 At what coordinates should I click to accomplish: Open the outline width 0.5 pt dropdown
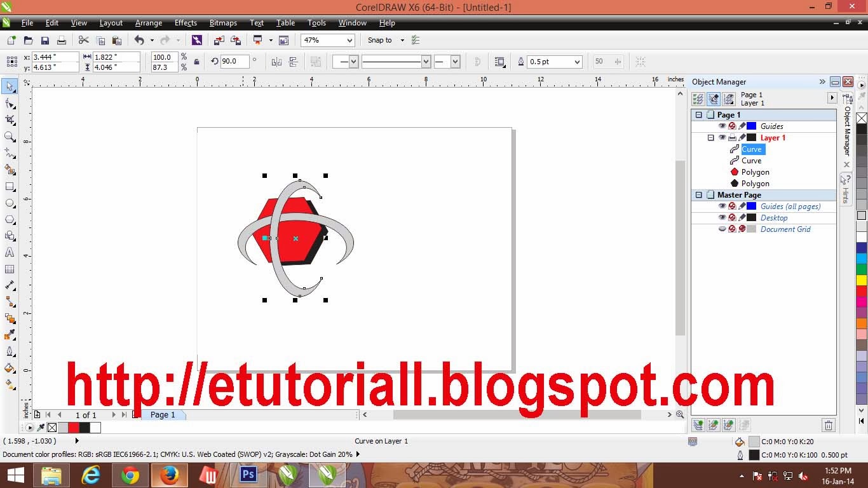click(577, 62)
